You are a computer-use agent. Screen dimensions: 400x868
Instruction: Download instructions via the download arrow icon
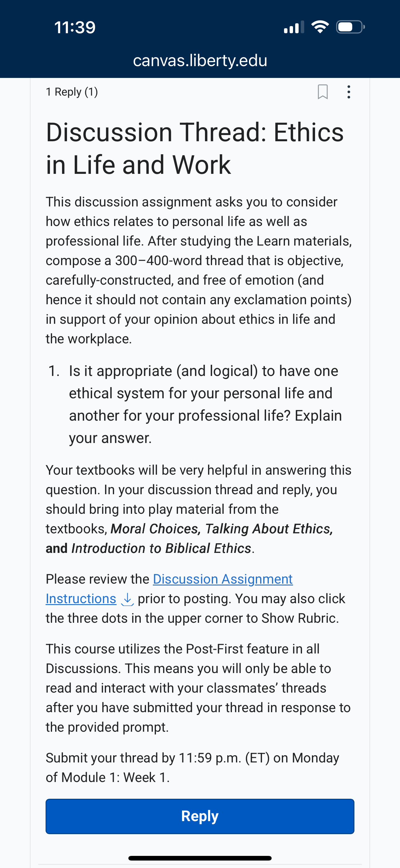point(127,599)
